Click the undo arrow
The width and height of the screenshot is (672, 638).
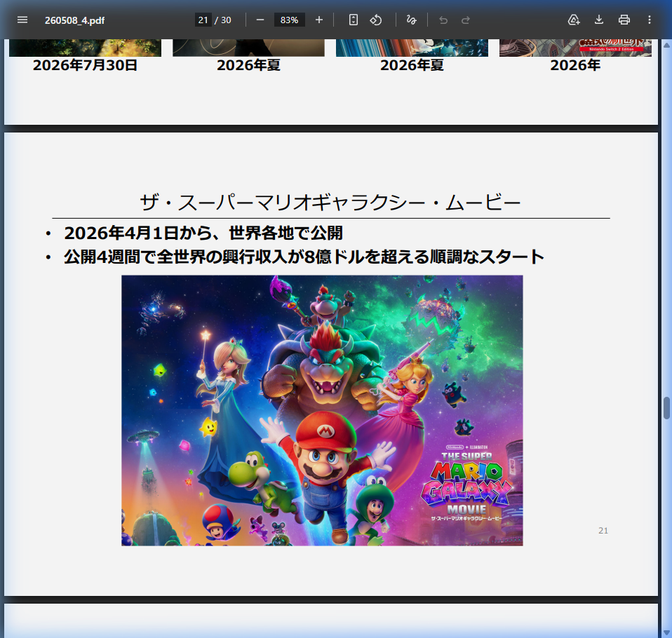click(x=443, y=20)
